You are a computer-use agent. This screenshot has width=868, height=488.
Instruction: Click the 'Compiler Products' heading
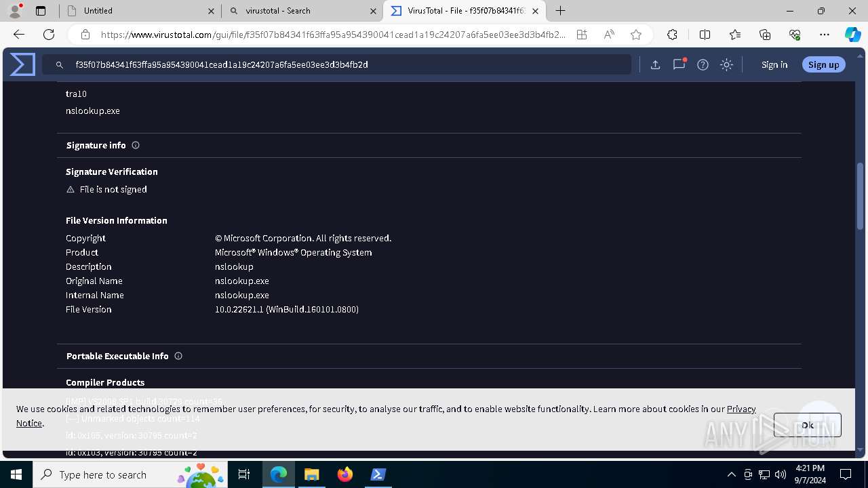105,382
